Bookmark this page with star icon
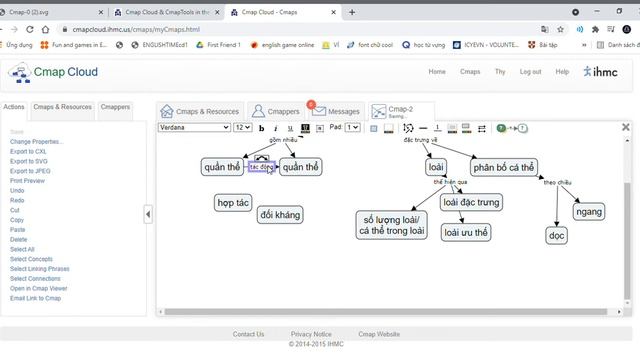This screenshot has height=360, width=640. (560, 29)
